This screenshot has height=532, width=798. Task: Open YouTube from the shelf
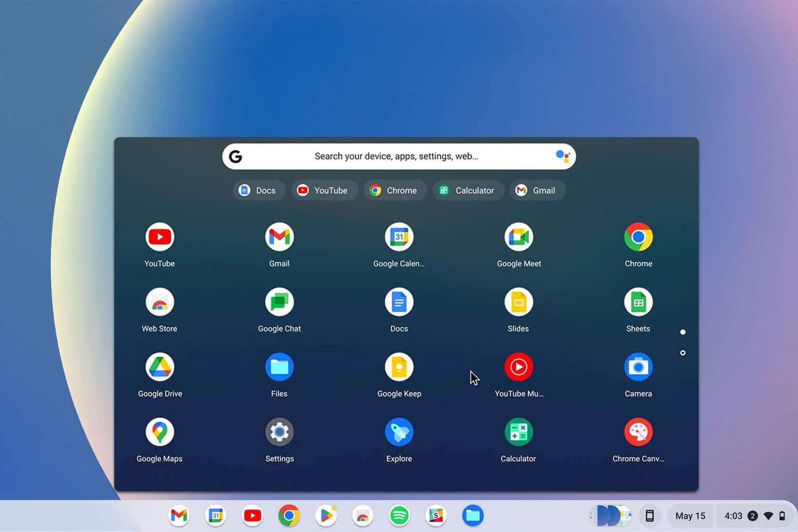[x=252, y=515]
